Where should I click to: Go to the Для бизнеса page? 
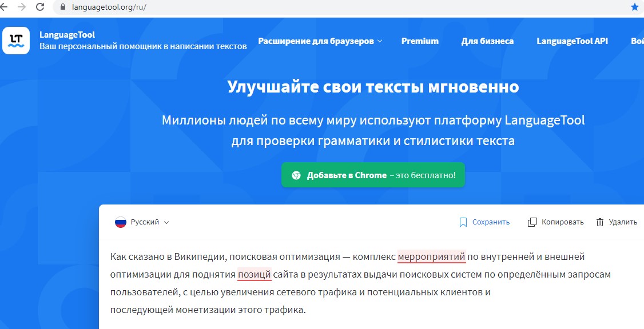pyautogui.click(x=487, y=41)
